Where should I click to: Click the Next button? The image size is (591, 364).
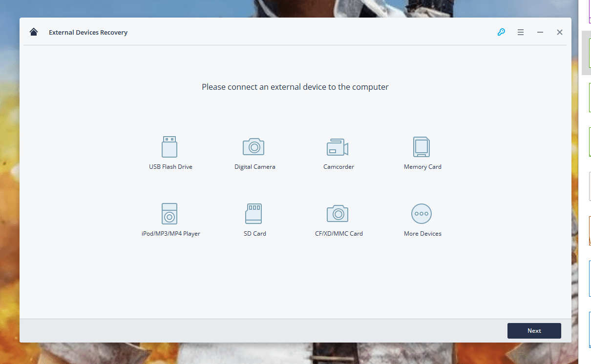click(534, 331)
